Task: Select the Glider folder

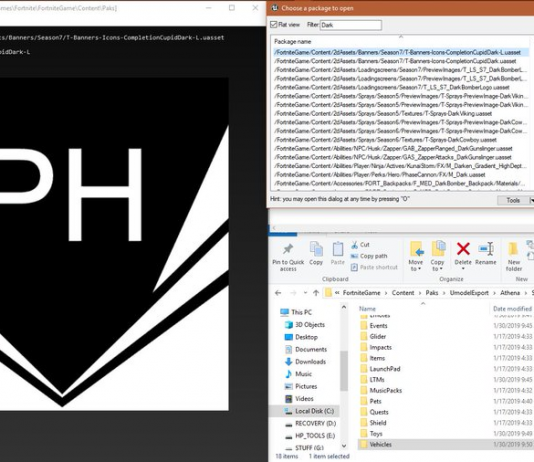Action: point(373,336)
